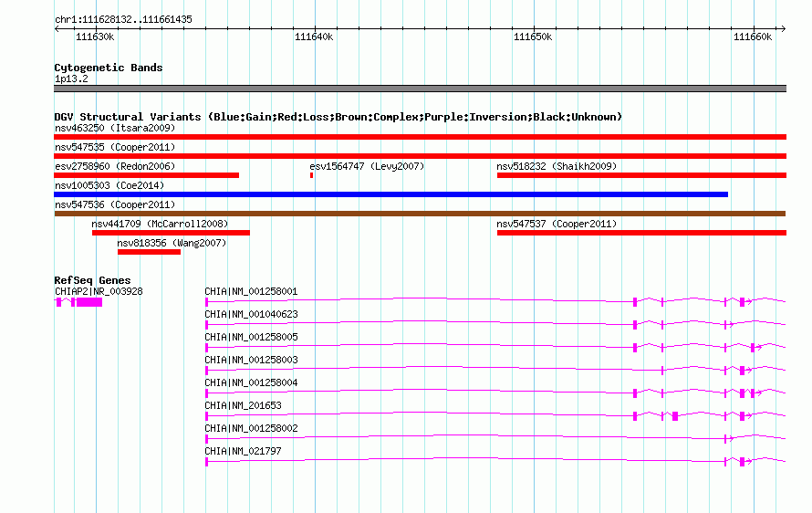The width and height of the screenshot is (812, 513).
Task: Open CHIA|NM_021797 transcript label
Action: 243,451
